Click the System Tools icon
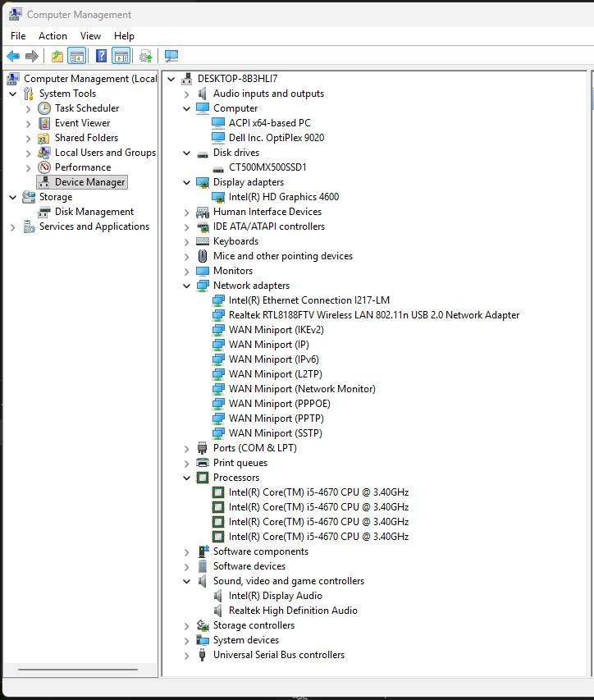The image size is (594, 700). pyautogui.click(x=29, y=94)
